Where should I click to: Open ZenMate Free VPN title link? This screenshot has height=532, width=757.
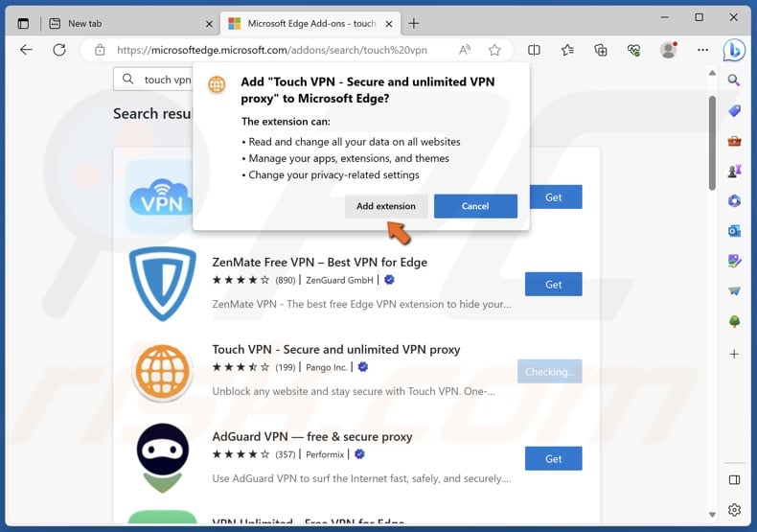[x=320, y=262]
